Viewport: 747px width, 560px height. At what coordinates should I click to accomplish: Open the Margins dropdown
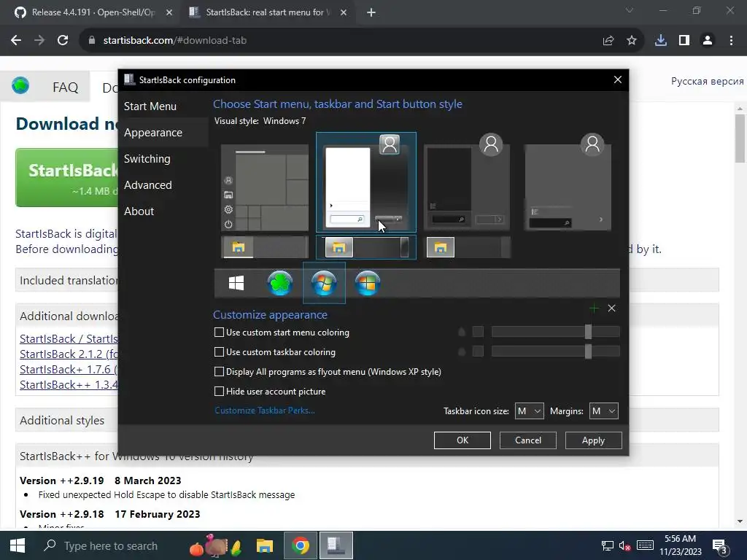(603, 411)
